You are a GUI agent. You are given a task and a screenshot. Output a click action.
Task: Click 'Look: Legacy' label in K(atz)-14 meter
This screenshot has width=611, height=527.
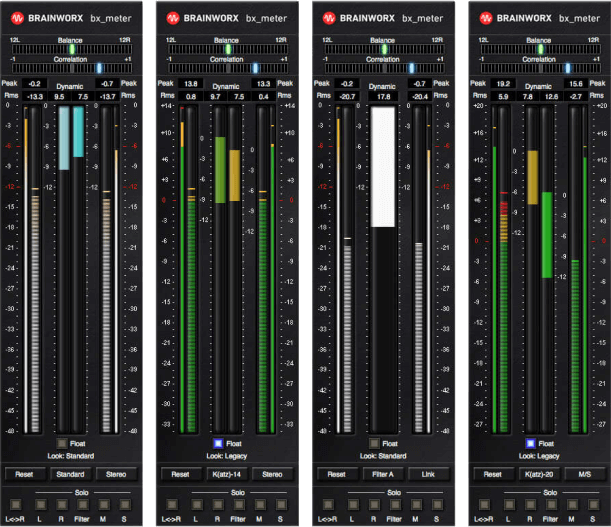[x=227, y=456]
